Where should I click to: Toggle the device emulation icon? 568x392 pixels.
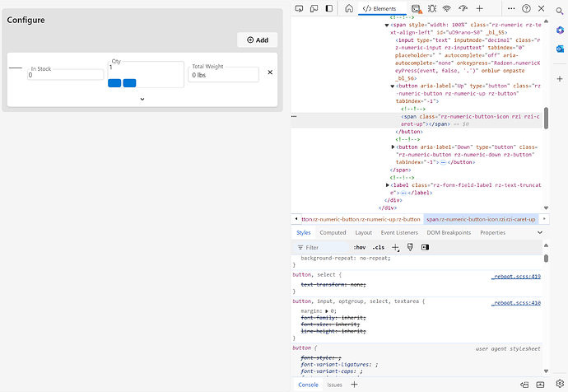[314, 8]
